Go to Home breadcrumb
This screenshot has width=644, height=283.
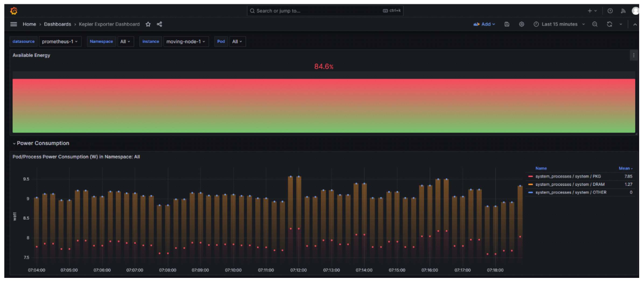tap(29, 24)
